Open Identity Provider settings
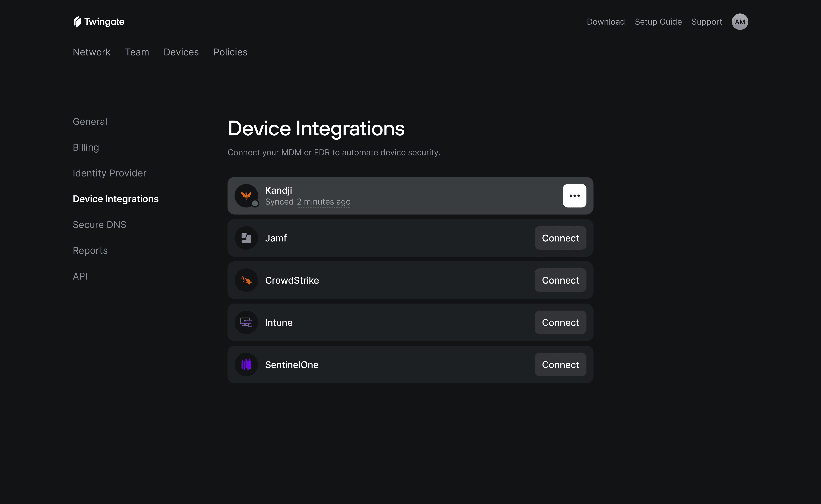821x504 pixels. click(x=109, y=173)
